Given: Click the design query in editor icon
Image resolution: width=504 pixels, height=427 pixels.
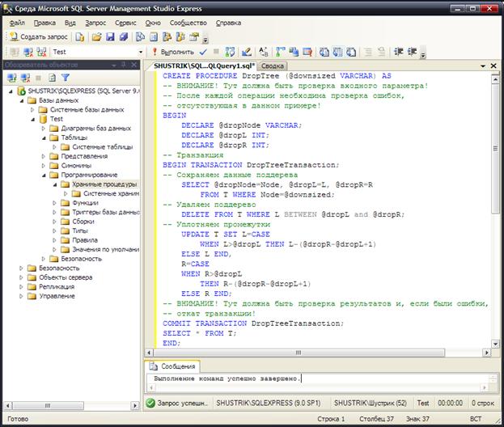Looking at the screenshot, I should coord(247,52).
